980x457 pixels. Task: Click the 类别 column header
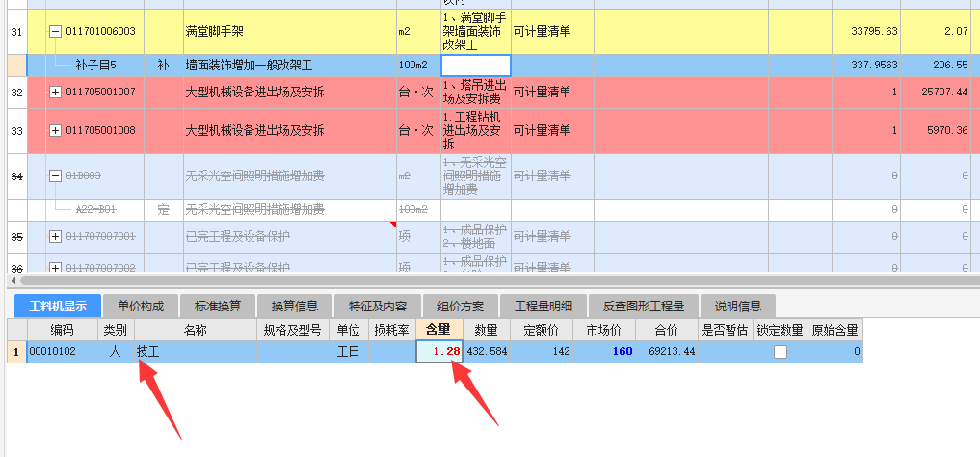tap(116, 330)
